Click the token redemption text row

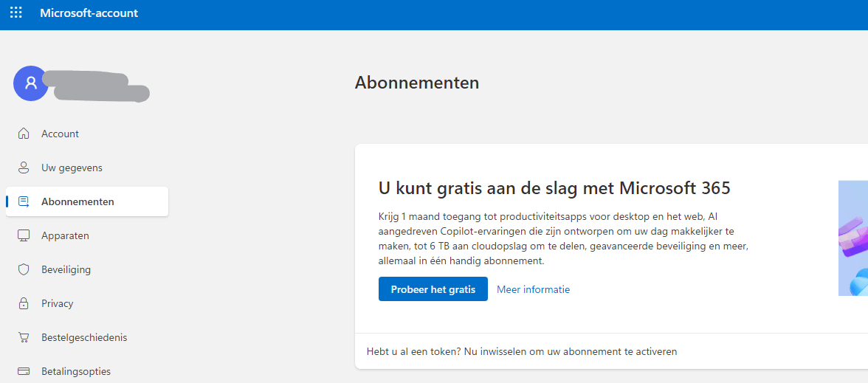[x=521, y=351]
